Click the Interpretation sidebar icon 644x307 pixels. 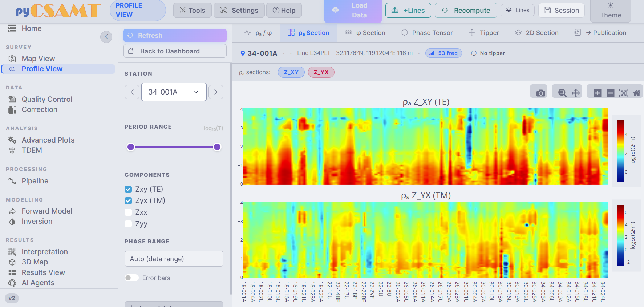pyautogui.click(x=12, y=252)
